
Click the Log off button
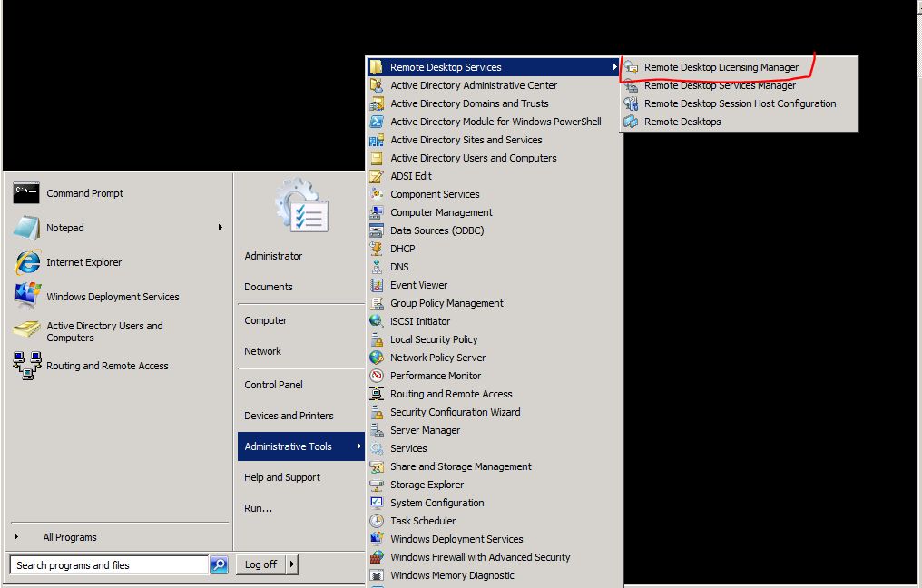pos(261,564)
